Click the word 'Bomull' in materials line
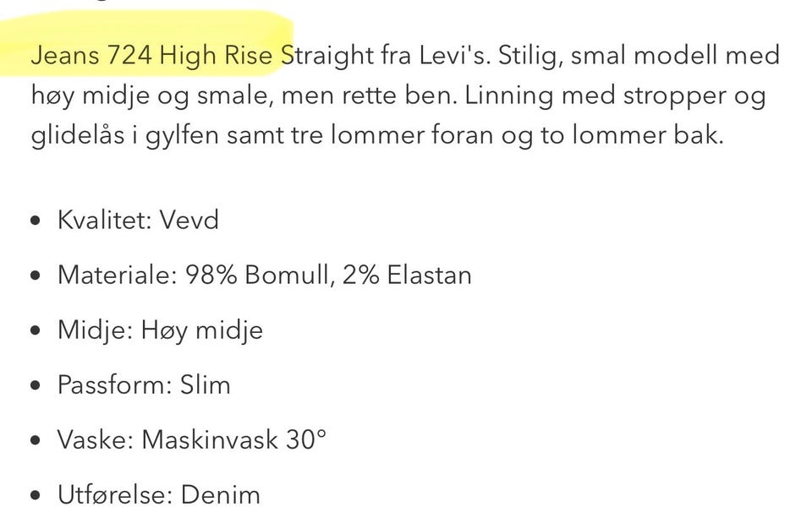Image resolution: width=812 pixels, height=518 pixels. click(x=288, y=275)
